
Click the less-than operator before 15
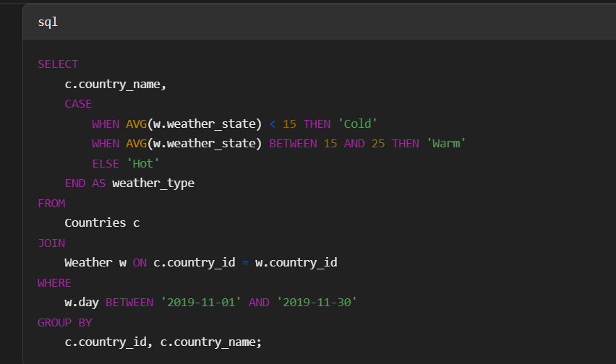(x=273, y=124)
